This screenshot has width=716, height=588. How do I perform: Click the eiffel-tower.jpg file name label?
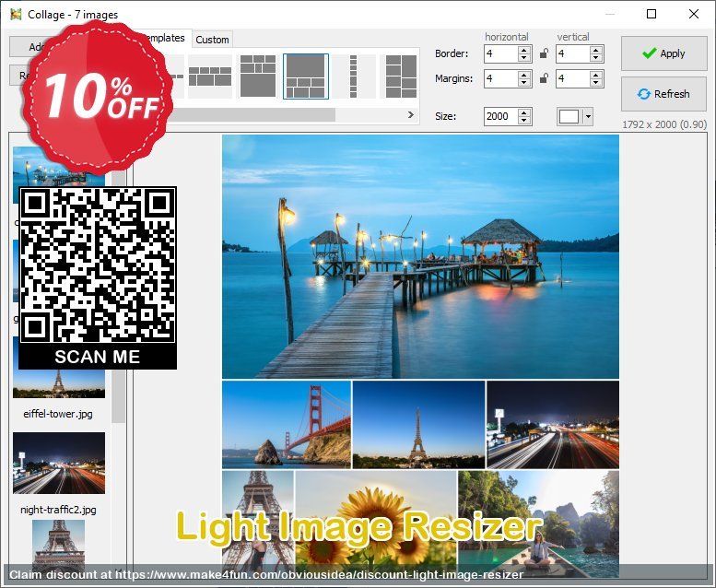[x=58, y=414]
